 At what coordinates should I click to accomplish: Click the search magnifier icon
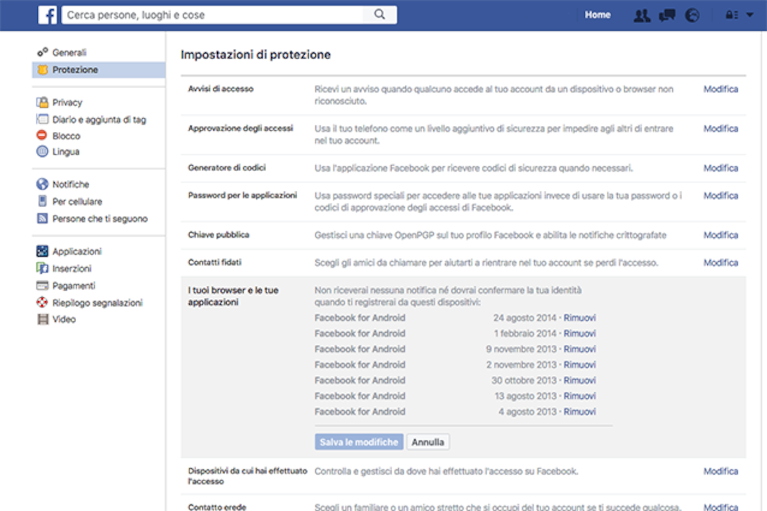(380, 15)
